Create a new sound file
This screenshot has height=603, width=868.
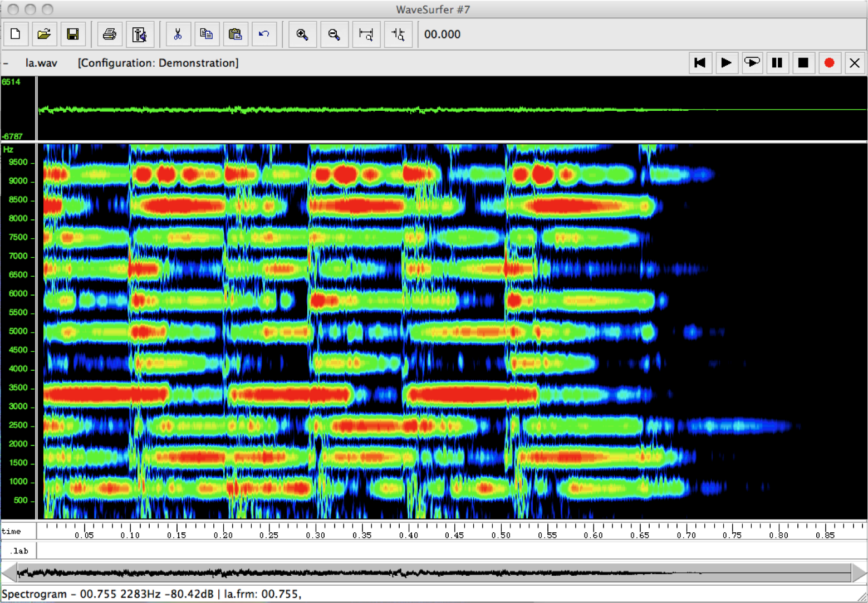[x=16, y=35]
